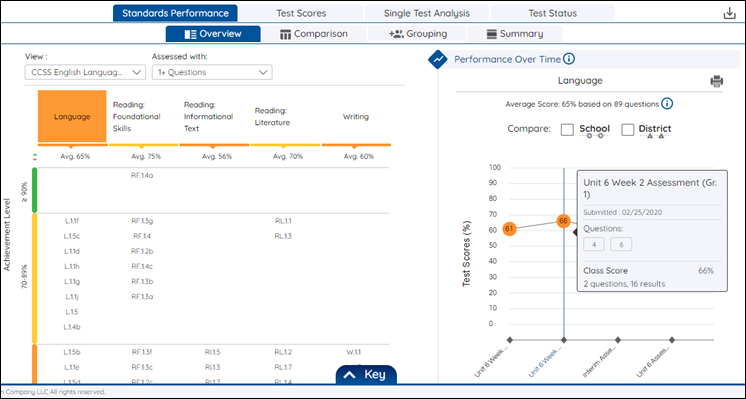Expand the Key panel
This screenshot has width=746, height=399.
click(366, 375)
